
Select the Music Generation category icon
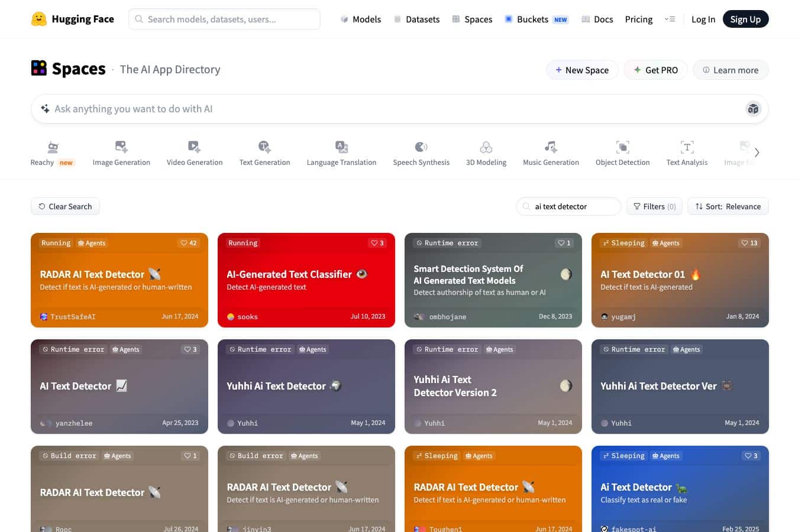coord(551,147)
